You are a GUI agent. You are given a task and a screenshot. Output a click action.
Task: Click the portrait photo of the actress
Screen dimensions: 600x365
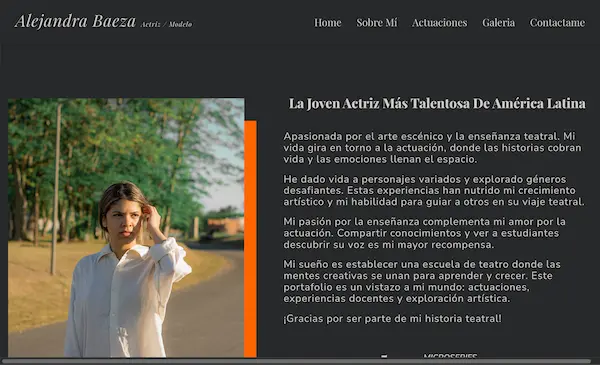pyautogui.click(x=126, y=228)
